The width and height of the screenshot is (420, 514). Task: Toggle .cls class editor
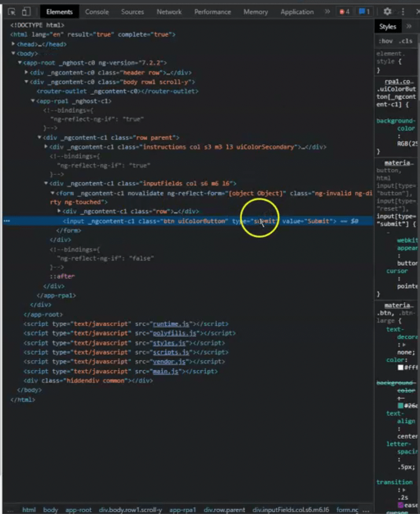click(x=406, y=41)
